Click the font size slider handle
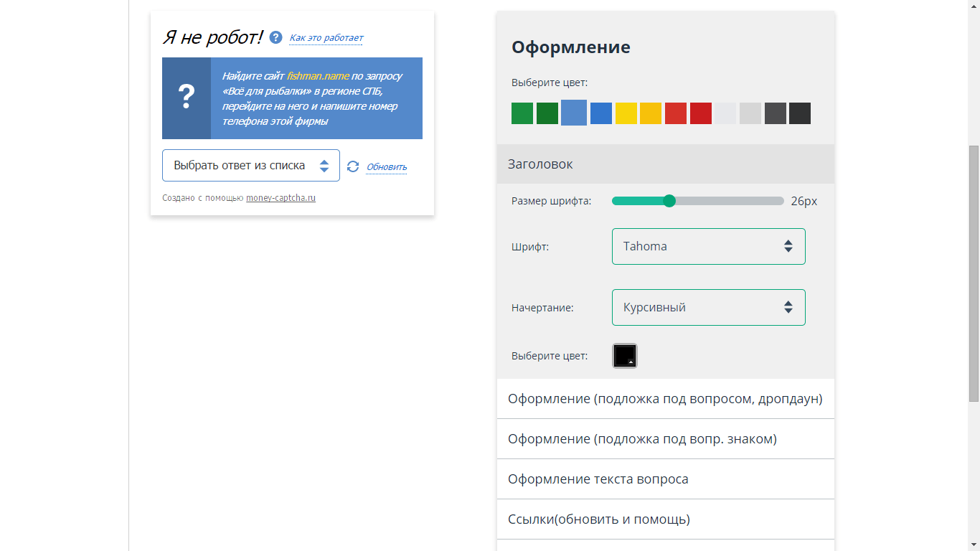 click(669, 201)
